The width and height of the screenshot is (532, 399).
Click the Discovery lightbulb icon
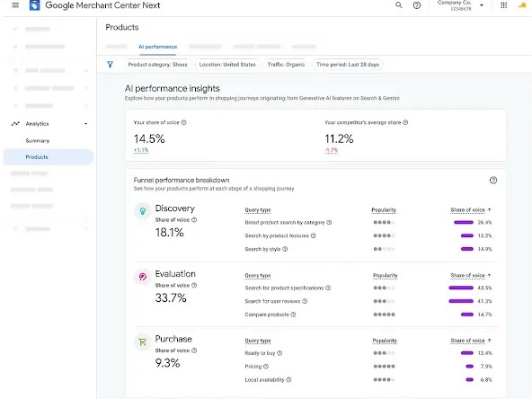tap(143, 211)
